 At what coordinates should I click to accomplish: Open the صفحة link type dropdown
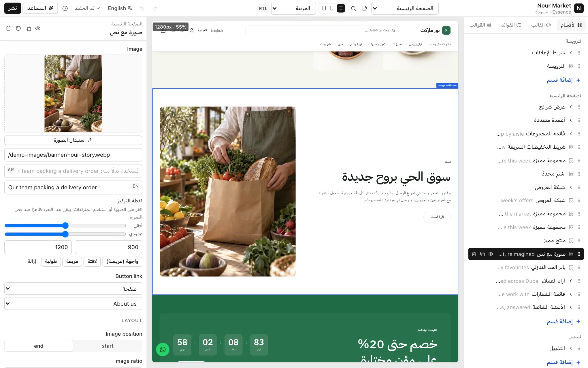point(73,289)
